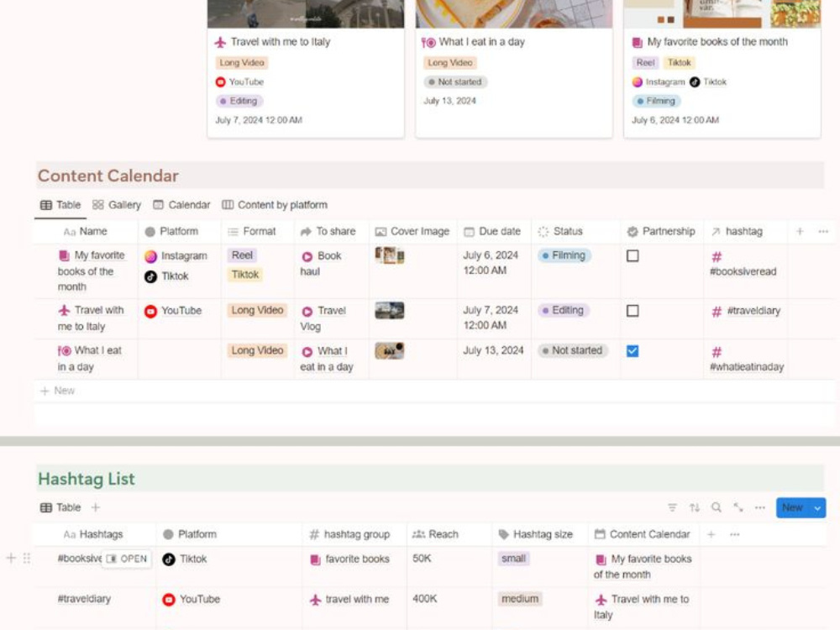This screenshot has width=840, height=630.
Task: Click the food cover image thumbnail in table
Action: pos(390,350)
